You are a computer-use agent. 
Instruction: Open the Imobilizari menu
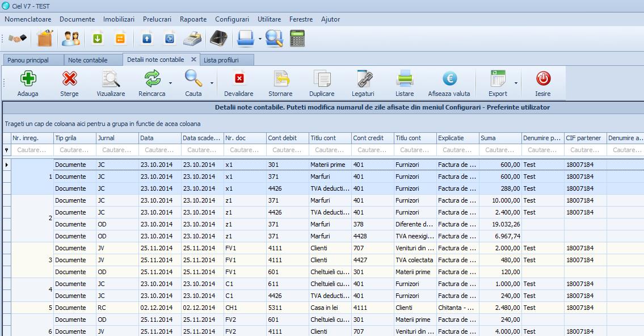pos(119,19)
